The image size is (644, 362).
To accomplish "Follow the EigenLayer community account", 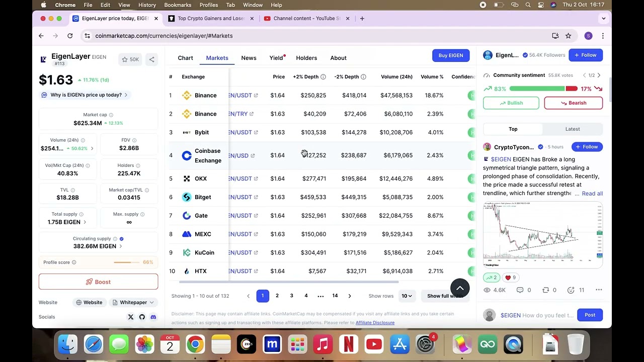I will pyautogui.click(x=586, y=55).
